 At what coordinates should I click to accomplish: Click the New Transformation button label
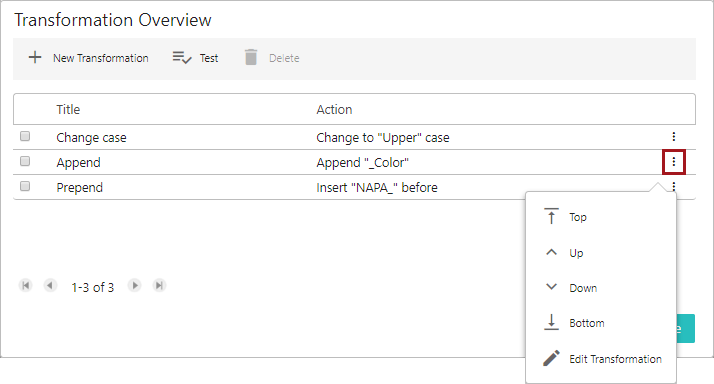[101, 58]
